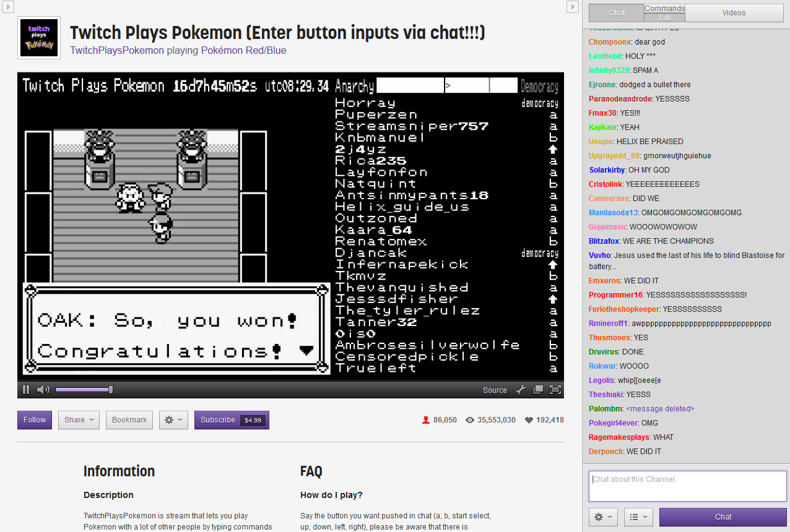Subscribe for $4.99
This screenshot has height=532, width=790.
click(x=232, y=420)
